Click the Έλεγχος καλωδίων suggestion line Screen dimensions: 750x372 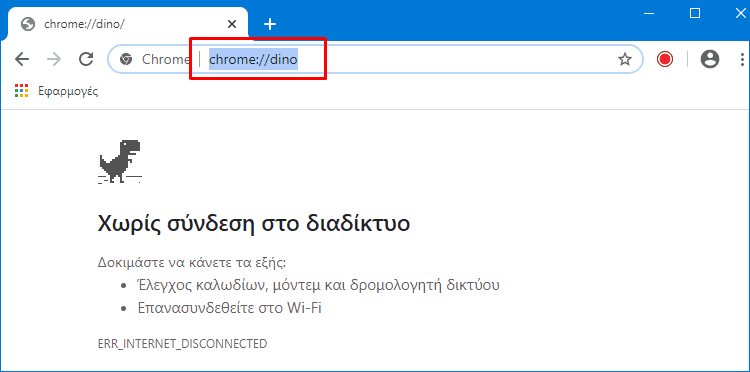point(319,285)
